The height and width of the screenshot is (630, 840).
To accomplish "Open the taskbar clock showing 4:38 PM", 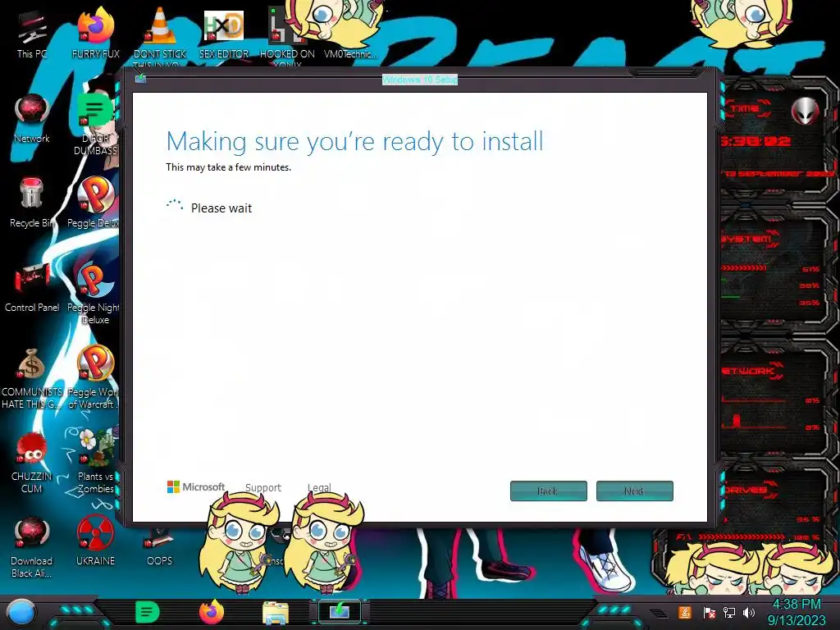I will [797, 612].
